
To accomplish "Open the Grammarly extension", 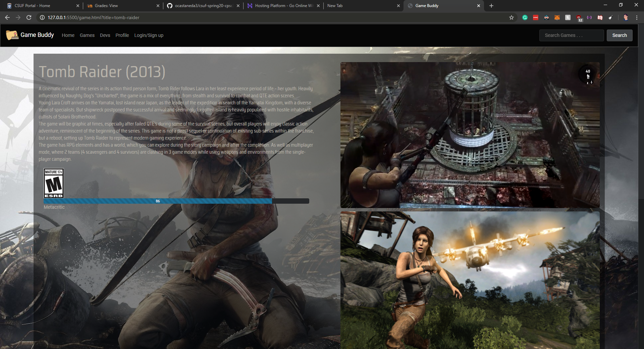I will coord(525,17).
